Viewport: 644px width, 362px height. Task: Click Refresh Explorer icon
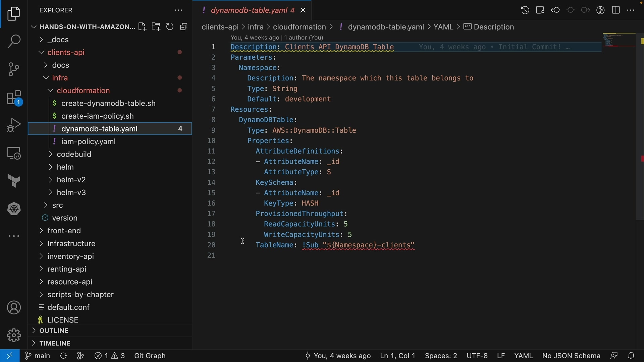pyautogui.click(x=170, y=27)
